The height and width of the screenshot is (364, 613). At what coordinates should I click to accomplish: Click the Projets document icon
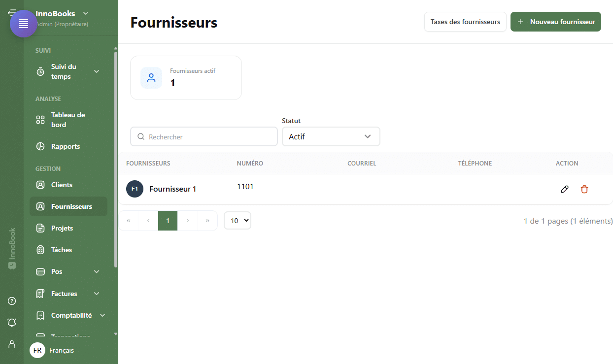40,228
